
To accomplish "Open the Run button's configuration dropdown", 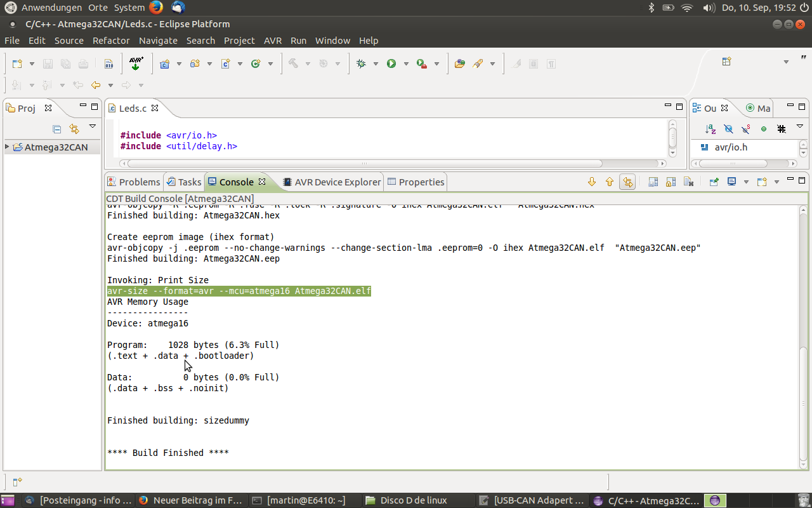I will tap(404, 63).
